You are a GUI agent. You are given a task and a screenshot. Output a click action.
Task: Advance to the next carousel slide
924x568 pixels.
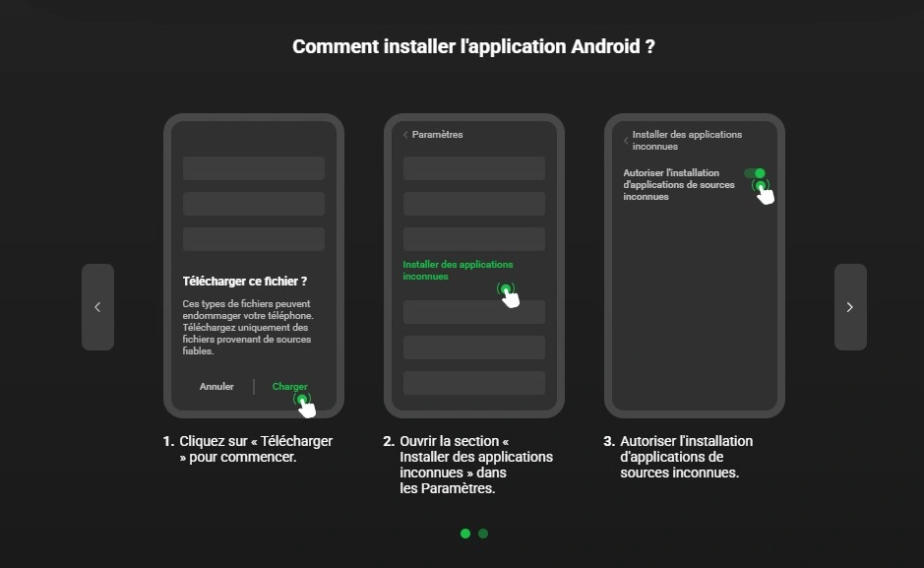[850, 307]
